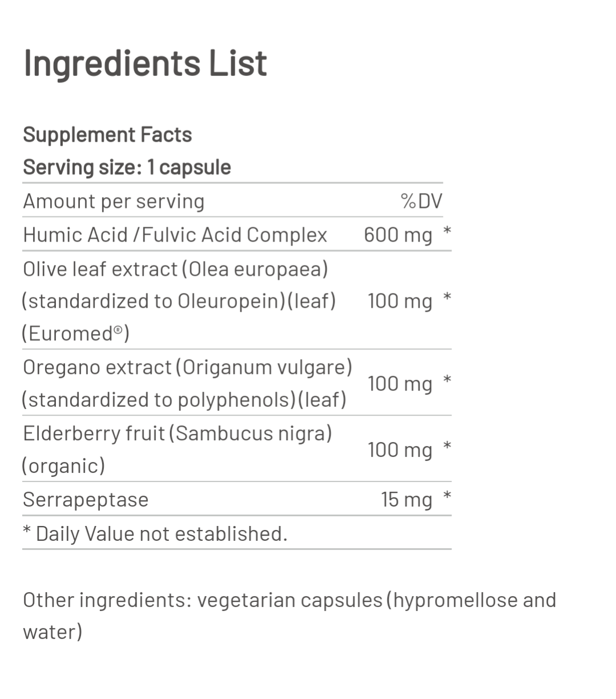The height and width of the screenshot is (699, 616).
Task: Click the Euromed registered trademark text
Action: click(x=75, y=334)
